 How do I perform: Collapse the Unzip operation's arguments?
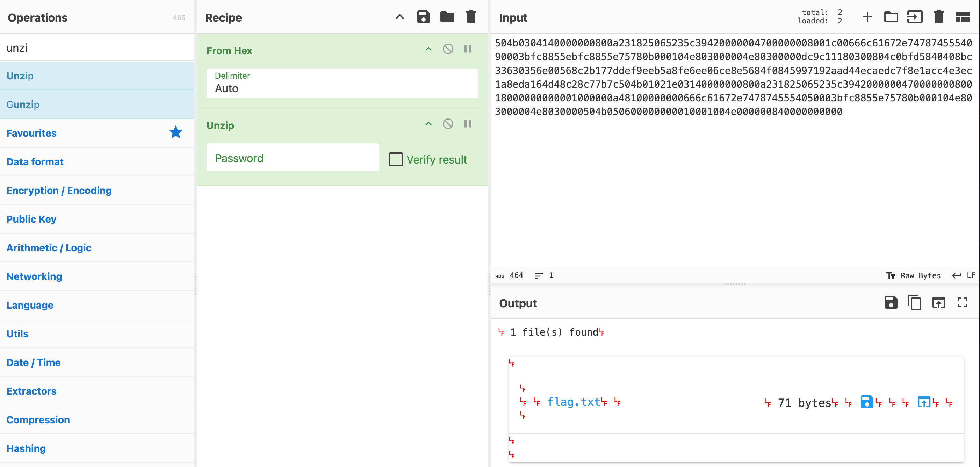click(428, 124)
